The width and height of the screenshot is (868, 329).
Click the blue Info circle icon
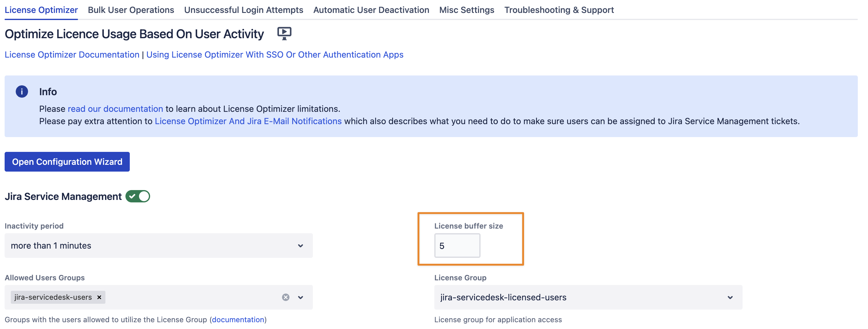[x=22, y=91]
